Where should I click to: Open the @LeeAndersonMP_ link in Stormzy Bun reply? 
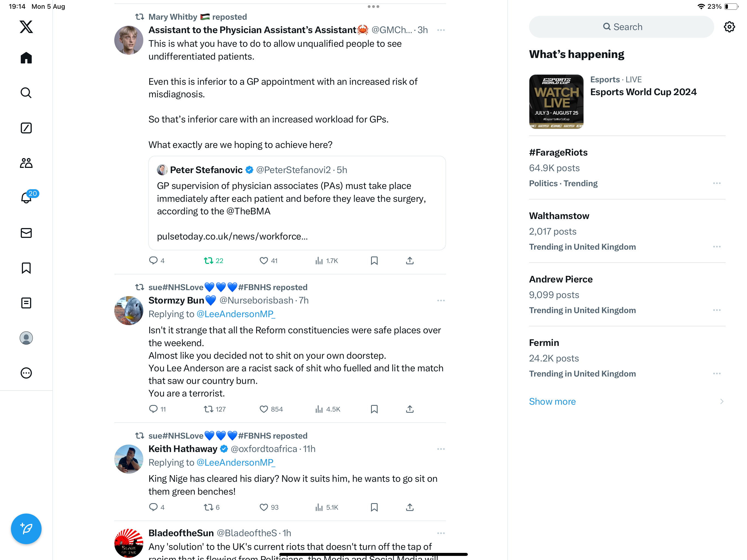pyautogui.click(x=236, y=314)
